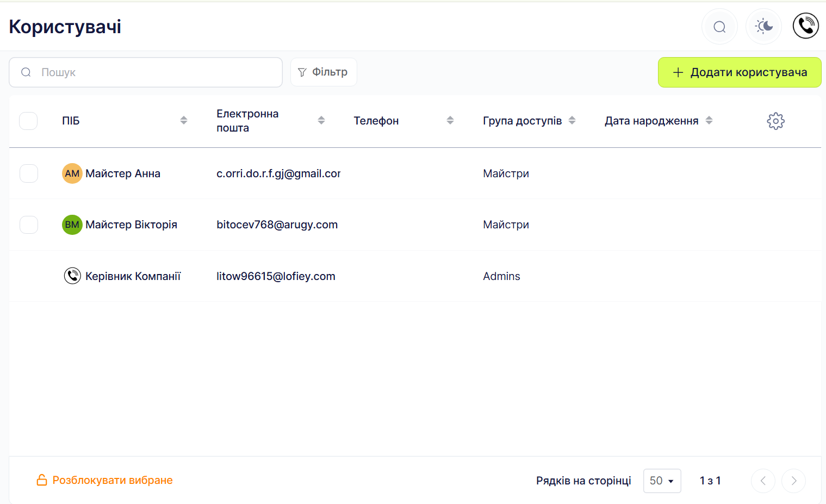This screenshot has height=504, width=826.
Task: Tick the select-all checkbox in table header
Action: coord(28,121)
